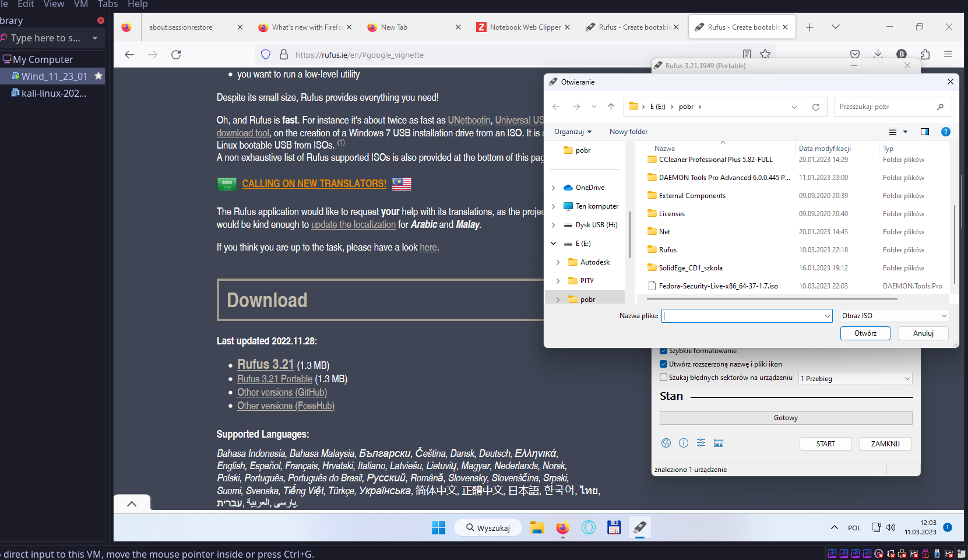
Task: Close the library panel with red X
Action: click(x=101, y=20)
